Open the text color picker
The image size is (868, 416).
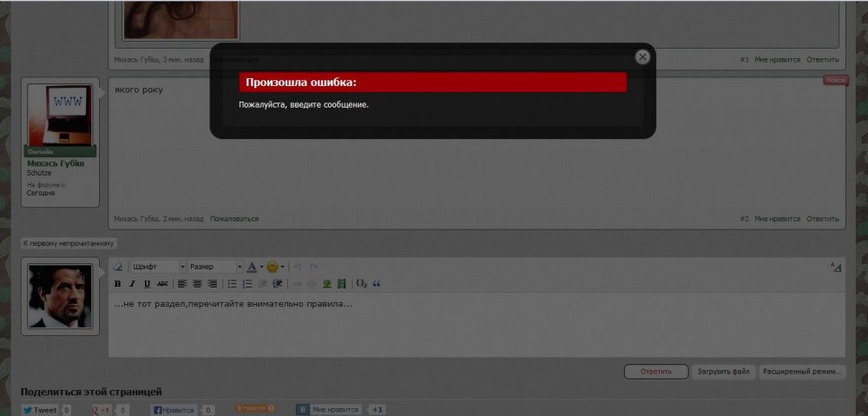254,267
